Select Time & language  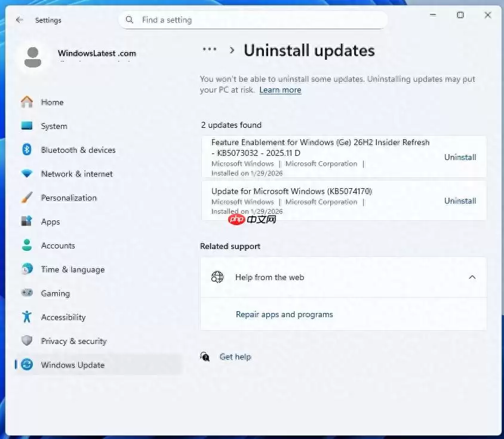click(99, 269)
